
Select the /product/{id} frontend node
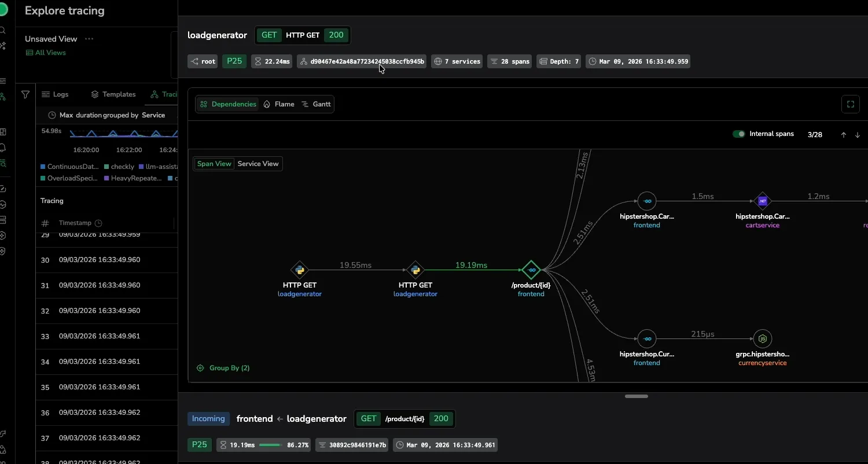click(x=531, y=270)
